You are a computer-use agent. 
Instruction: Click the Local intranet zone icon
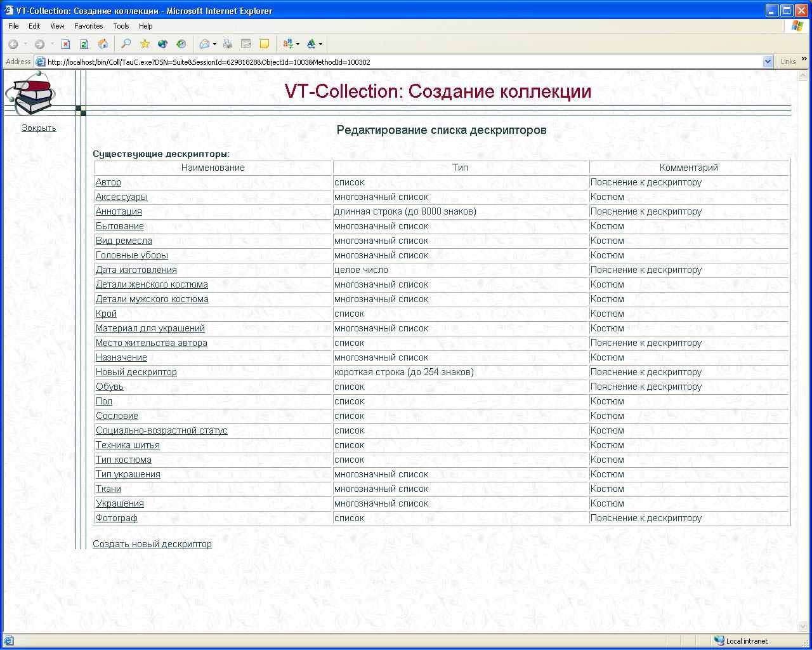pos(719,641)
